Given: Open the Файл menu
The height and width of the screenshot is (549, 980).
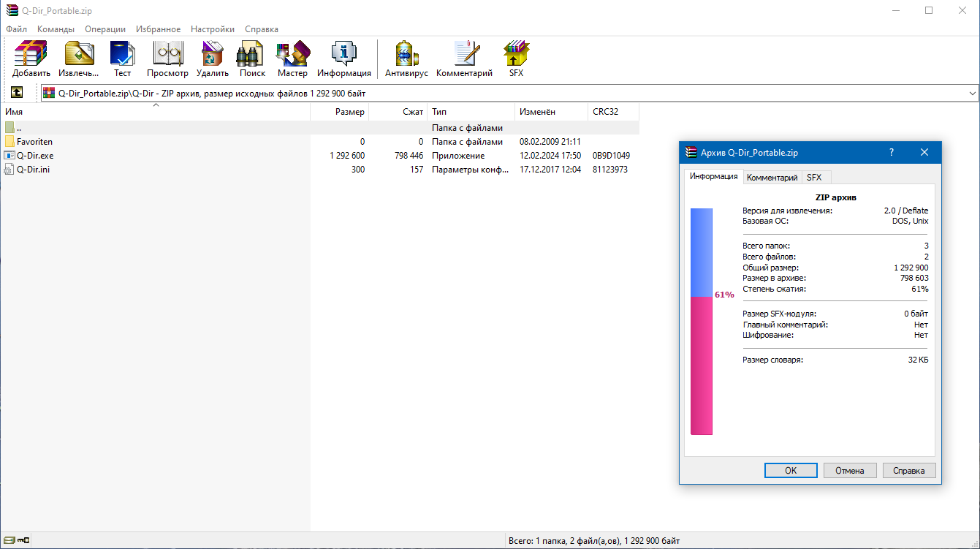Looking at the screenshot, I should (16, 29).
